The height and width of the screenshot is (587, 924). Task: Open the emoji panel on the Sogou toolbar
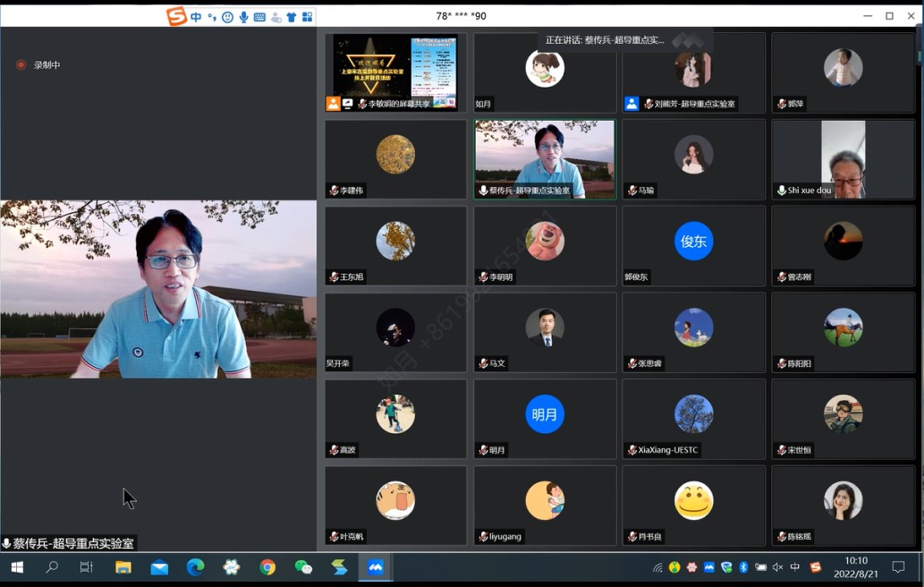coord(227,17)
